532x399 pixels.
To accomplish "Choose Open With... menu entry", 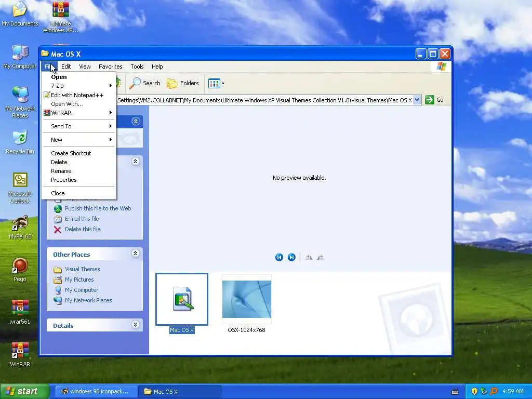I will coord(79,104).
